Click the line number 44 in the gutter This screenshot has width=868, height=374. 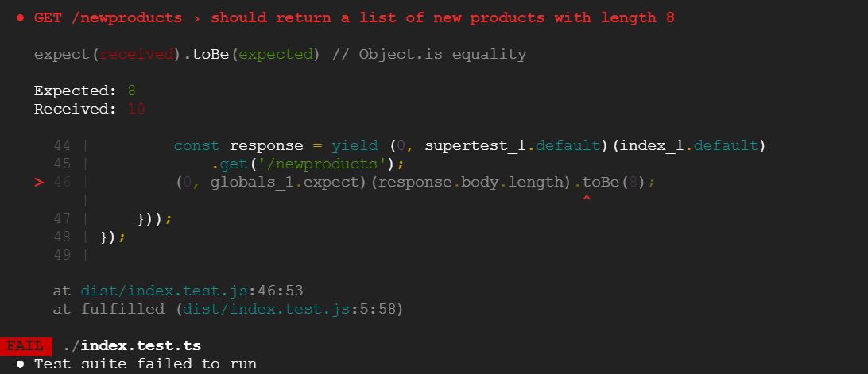62,145
